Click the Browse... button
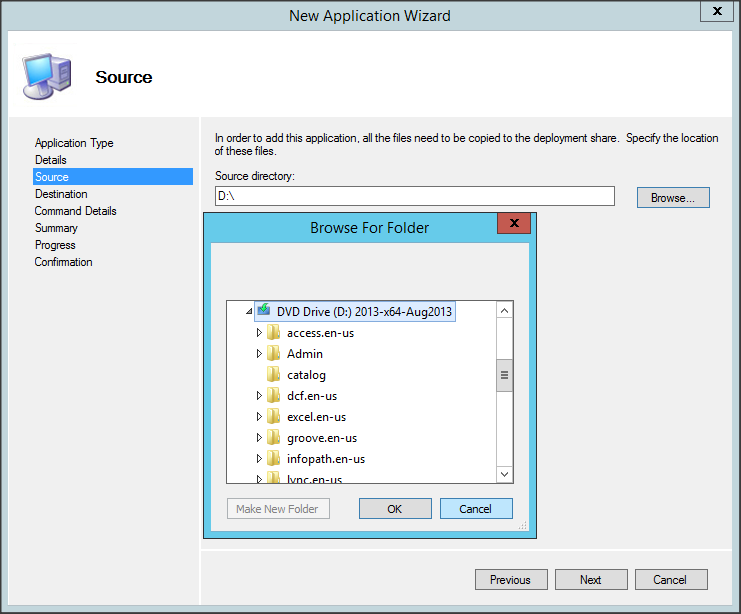This screenshot has width=741, height=614. 672,198
